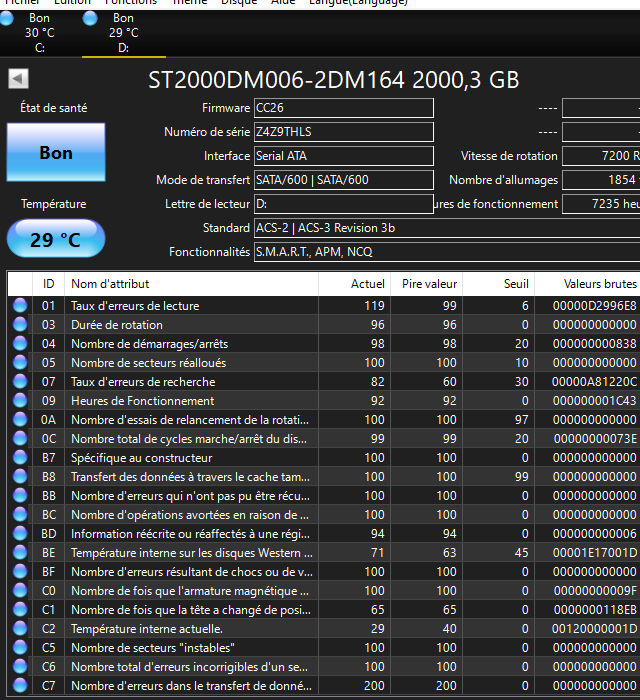Image resolution: width=640 pixels, height=700 pixels.
Task: Click the Valeurs brutes column header
Action: (x=587, y=284)
